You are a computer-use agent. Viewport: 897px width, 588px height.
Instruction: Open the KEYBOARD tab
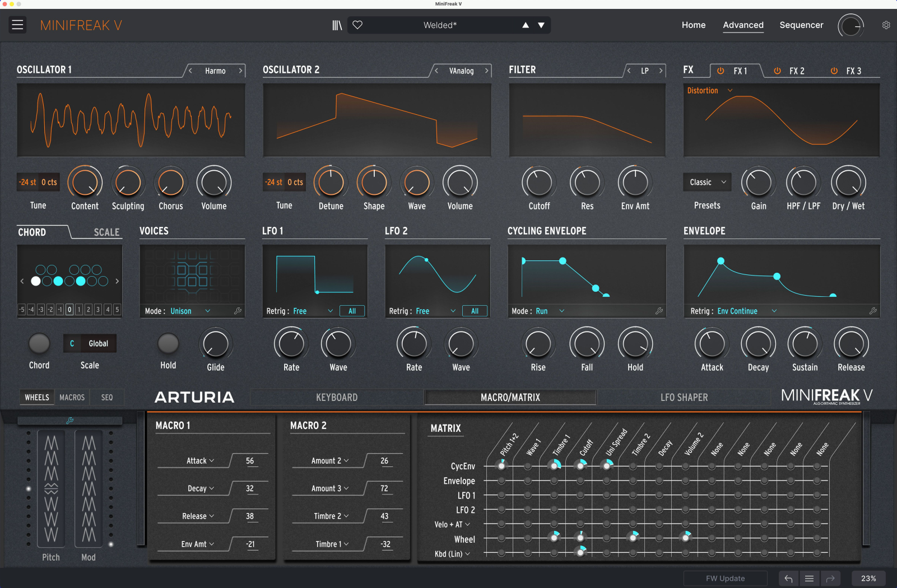337,398
